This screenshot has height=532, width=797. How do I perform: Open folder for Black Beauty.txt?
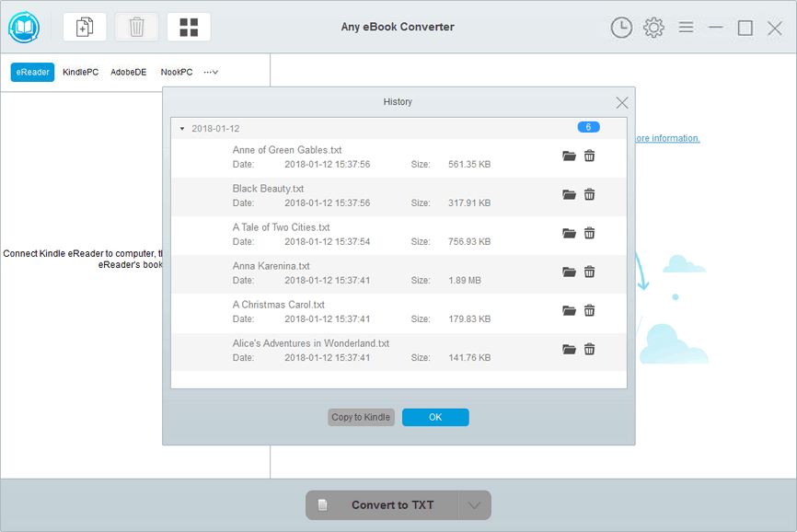point(569,194)
